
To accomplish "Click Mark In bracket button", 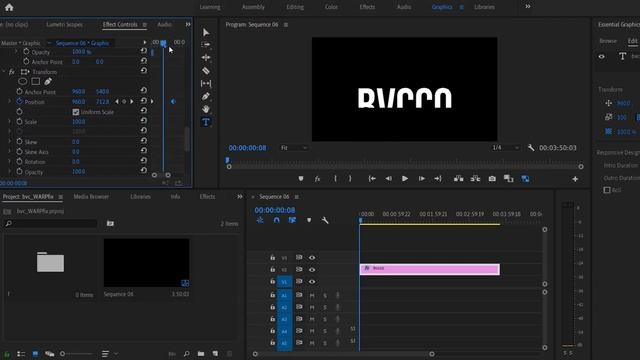I will (x=335, y=179).
